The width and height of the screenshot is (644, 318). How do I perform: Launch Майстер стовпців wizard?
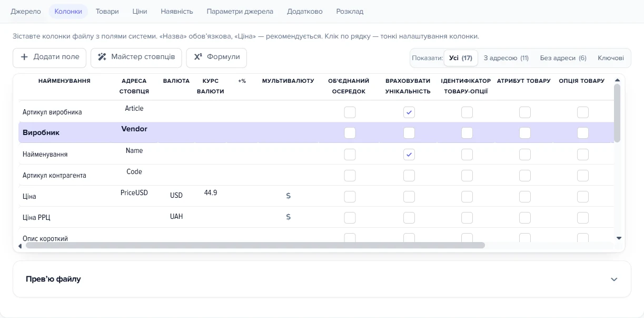coord(136,57)
